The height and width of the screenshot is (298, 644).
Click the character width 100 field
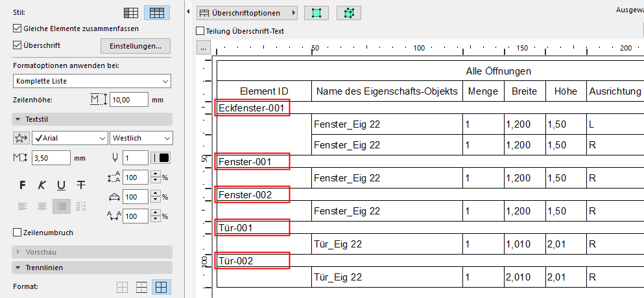(x=136, y=197)
